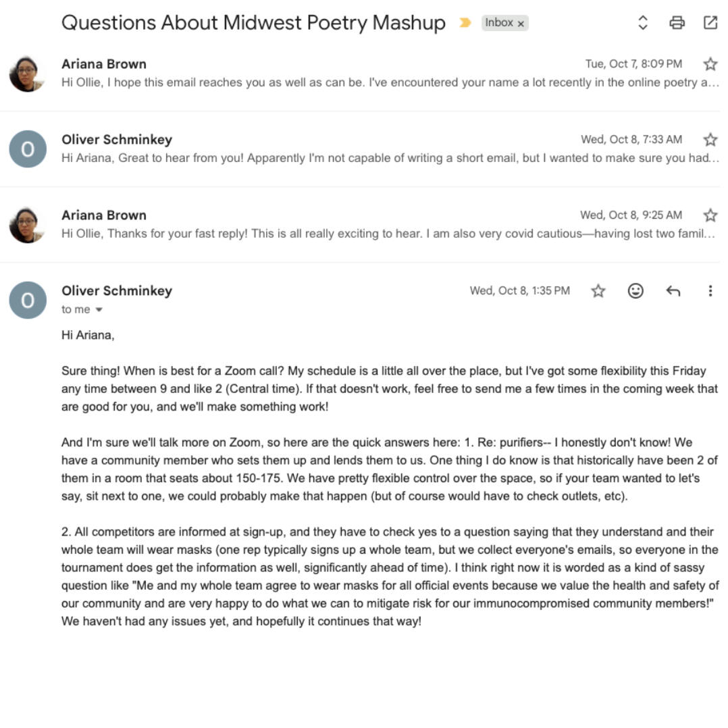Image resolution: width=728 pixels, height=728 pixels.
Task: Star Oliver's 7:33 AM message
Action: tap(710, 140)
